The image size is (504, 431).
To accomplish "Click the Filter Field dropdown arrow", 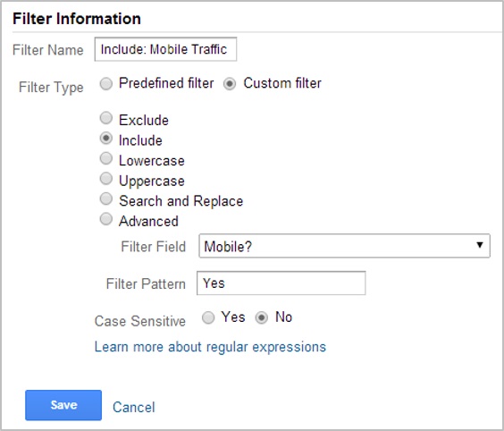I will click(x=480, y=245).
